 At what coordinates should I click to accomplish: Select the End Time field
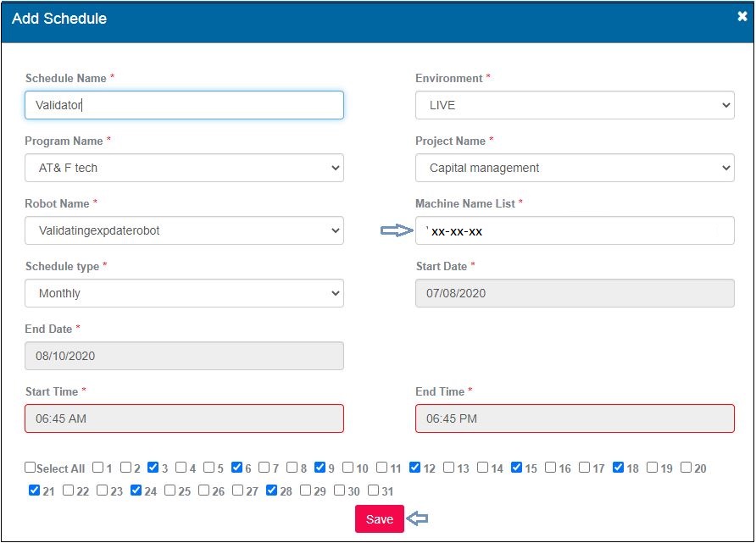pos(575,418)
